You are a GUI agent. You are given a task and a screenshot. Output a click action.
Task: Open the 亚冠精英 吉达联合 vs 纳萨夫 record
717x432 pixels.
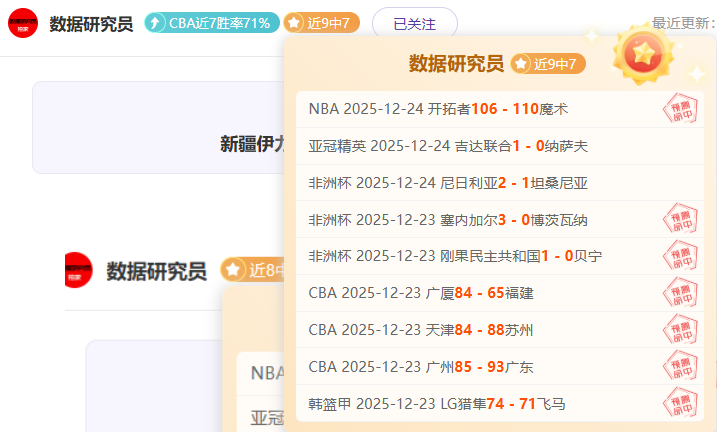(448, 146)
